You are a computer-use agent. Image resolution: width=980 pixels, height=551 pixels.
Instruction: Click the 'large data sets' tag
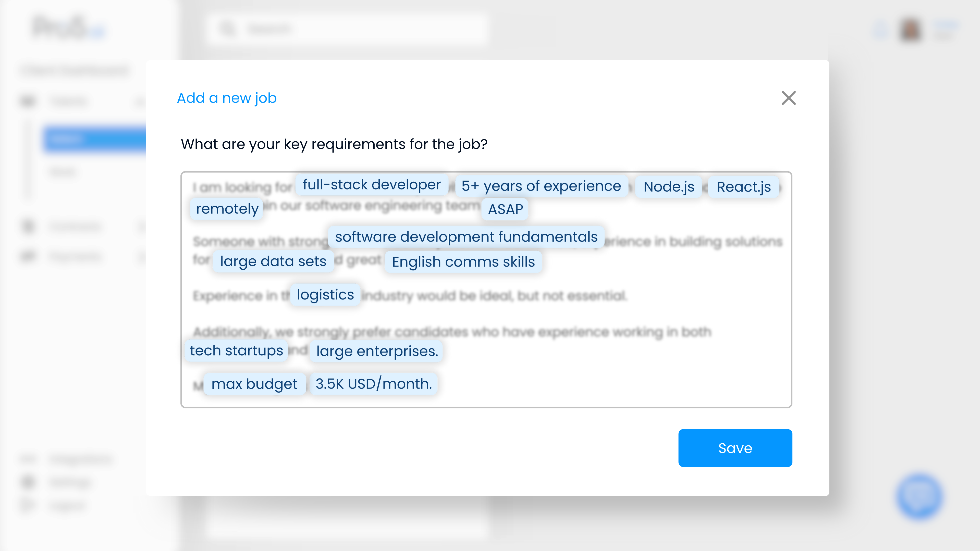point(273,261)
